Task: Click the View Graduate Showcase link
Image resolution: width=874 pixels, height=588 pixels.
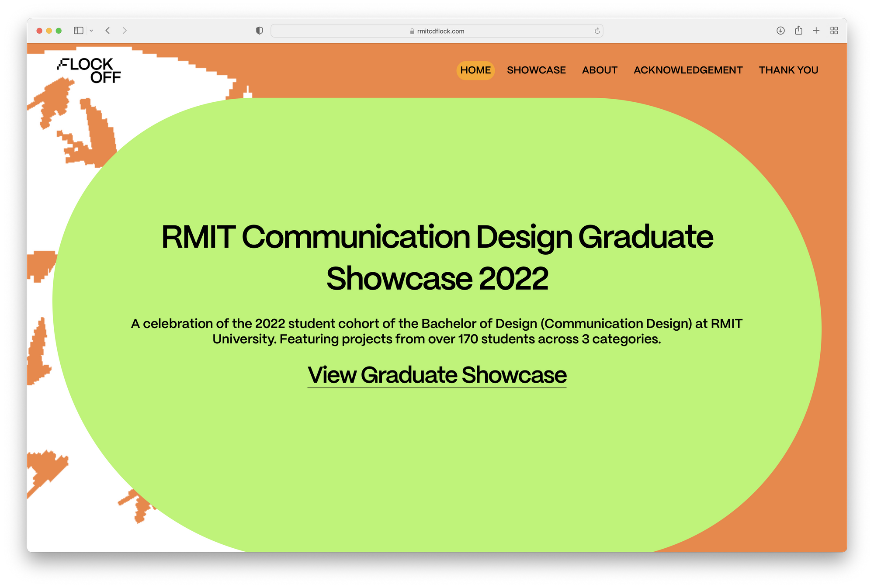Action: (x=437, y=375)
